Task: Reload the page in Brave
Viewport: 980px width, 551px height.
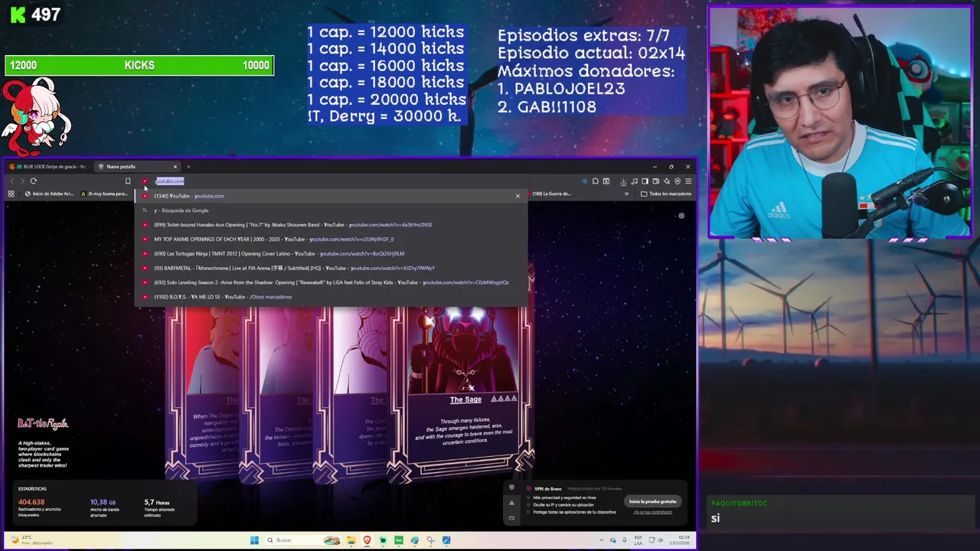Action: click(33, 181)
